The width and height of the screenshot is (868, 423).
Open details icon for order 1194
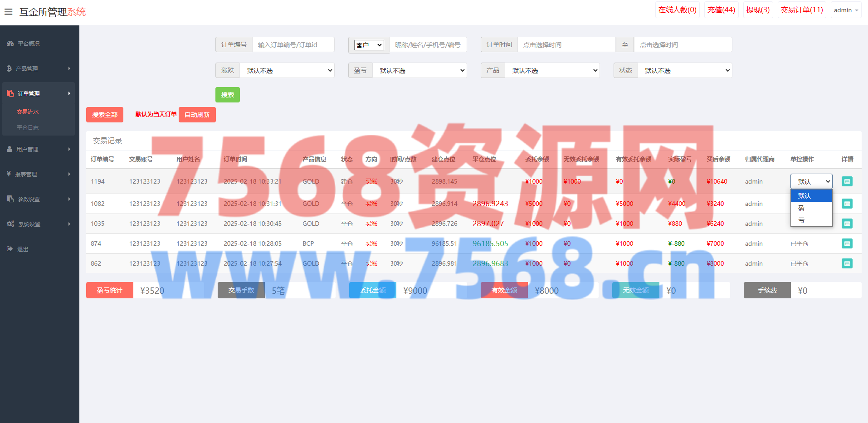pyautogui.click(x=847, y=181)
